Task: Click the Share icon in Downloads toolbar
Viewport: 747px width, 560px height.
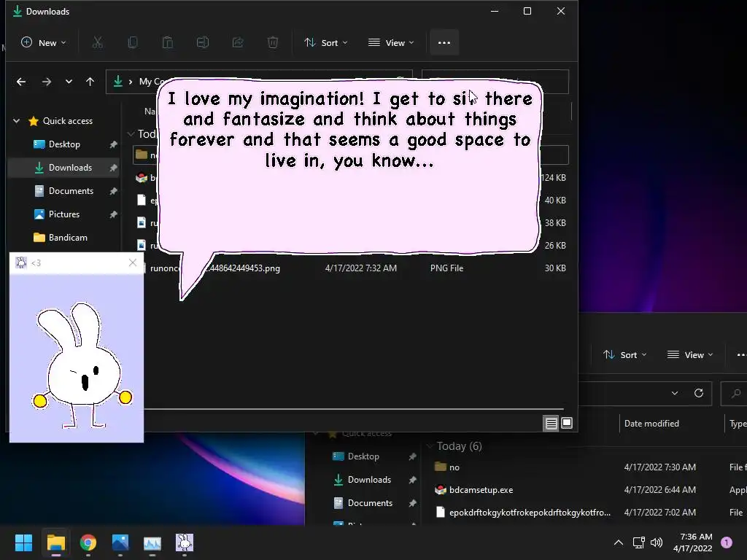Action: coord(238,43)
